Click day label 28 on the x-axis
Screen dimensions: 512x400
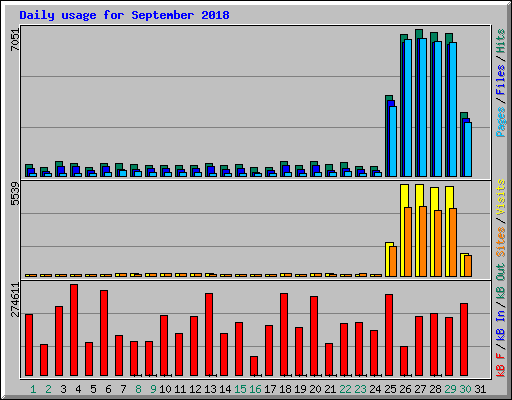[x=435, y=389]
